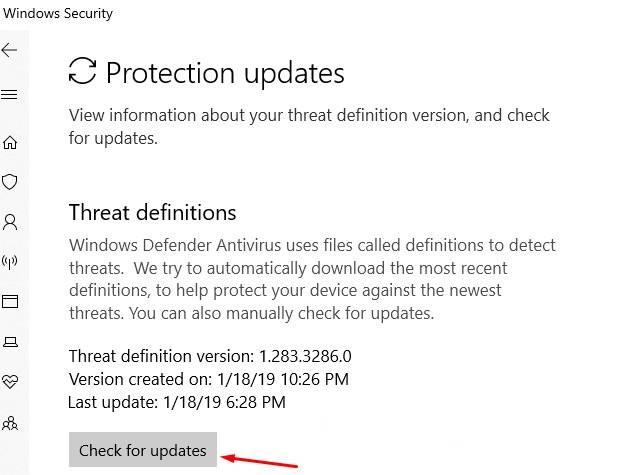Viewport: 623px width, 475px height.
Task: Click the refresh icon beside Protection updates
Action: click(x=82, y=72)
